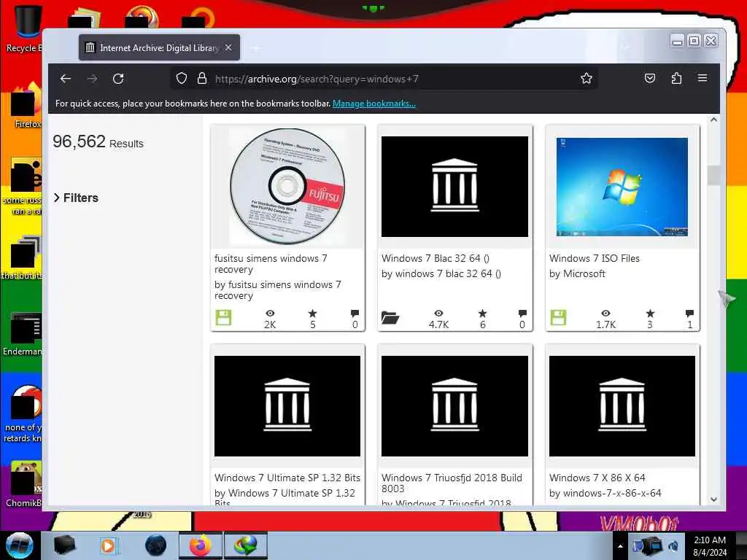Open the green globe taskbar application

tap(245, 545)
